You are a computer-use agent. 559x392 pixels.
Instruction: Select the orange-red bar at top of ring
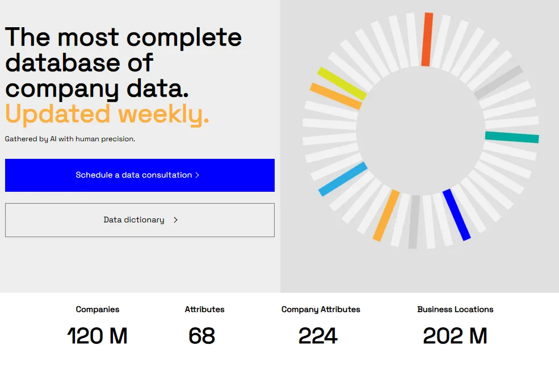(x=427, y=39)
